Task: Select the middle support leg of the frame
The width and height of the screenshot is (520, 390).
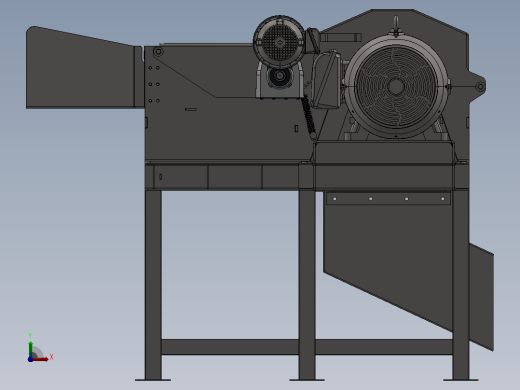Action: (x=307, y=285)
